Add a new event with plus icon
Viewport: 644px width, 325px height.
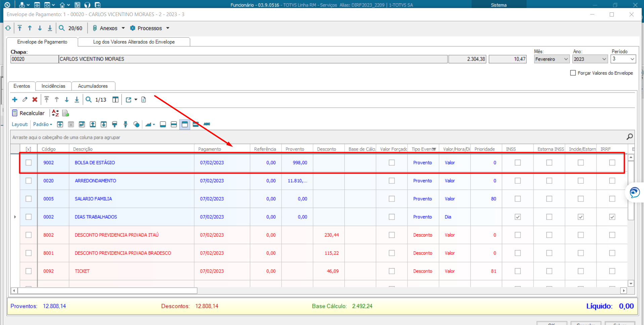15,100
